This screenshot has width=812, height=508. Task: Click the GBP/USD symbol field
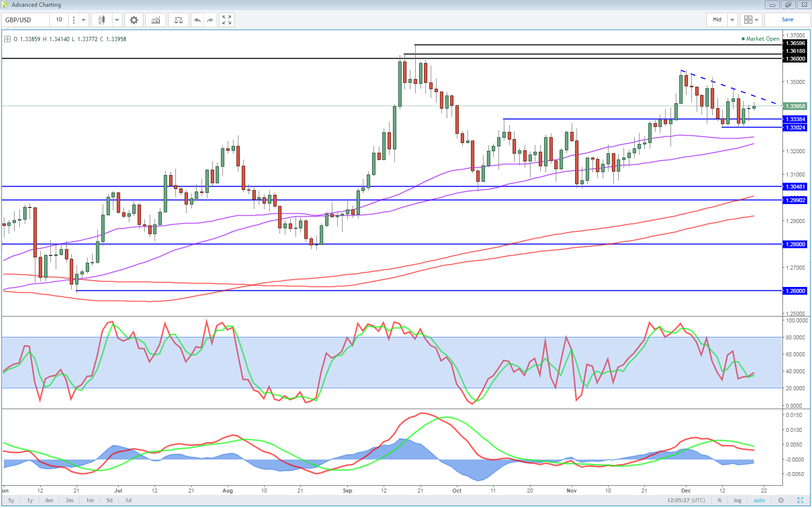tap(25, 20)
